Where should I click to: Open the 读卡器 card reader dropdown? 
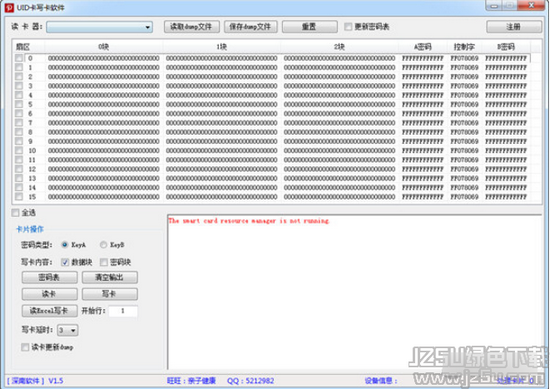(99, 27)
